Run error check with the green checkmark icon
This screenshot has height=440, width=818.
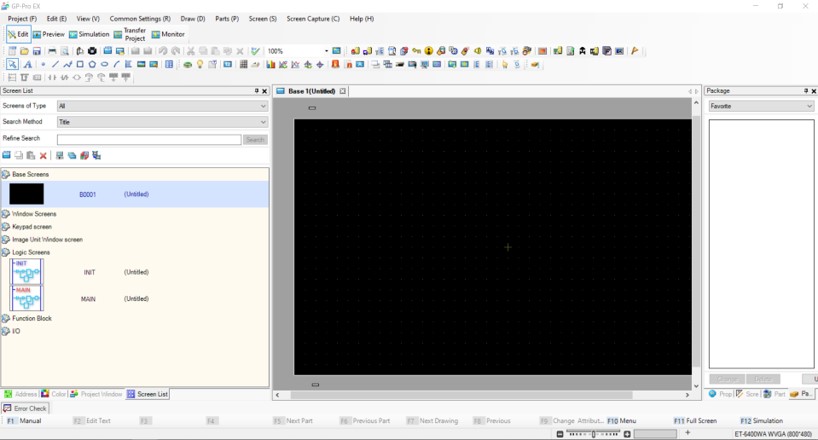click(x=255, y=51)
